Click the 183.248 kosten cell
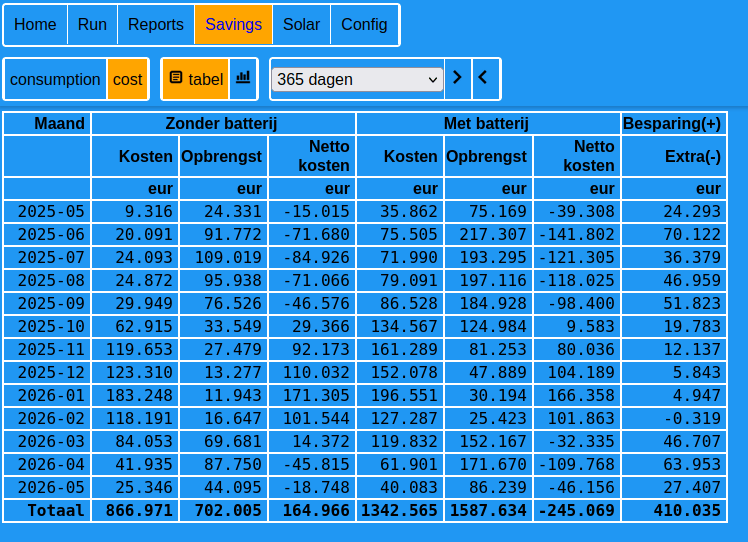Screen dimensions: 748x542 135,395
